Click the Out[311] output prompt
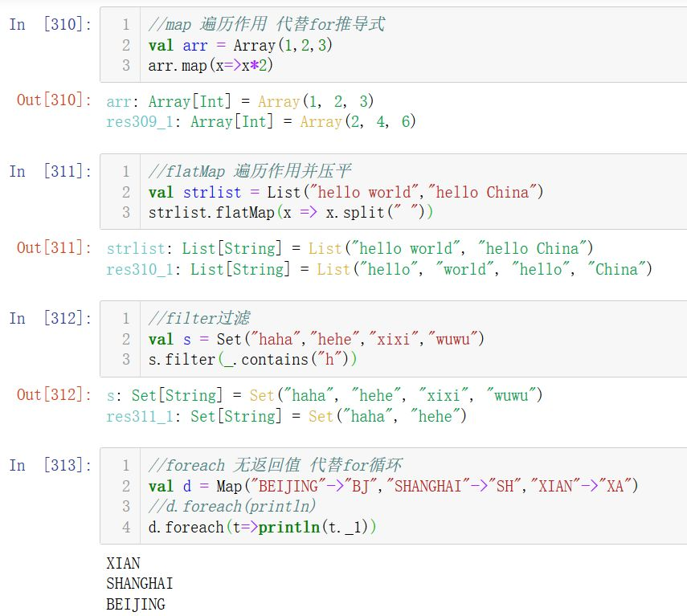Image resolution: width=687 pixels, height=616 pixels. [x=55, y=247]
